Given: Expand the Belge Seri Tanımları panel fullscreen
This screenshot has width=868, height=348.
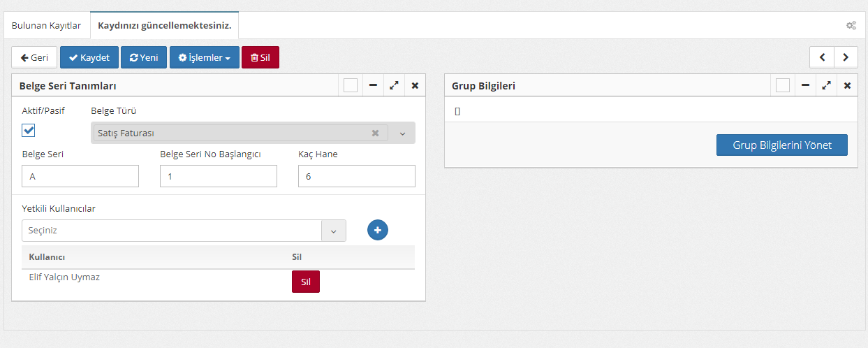Looking at the screenshot, I should click(394, 85).
